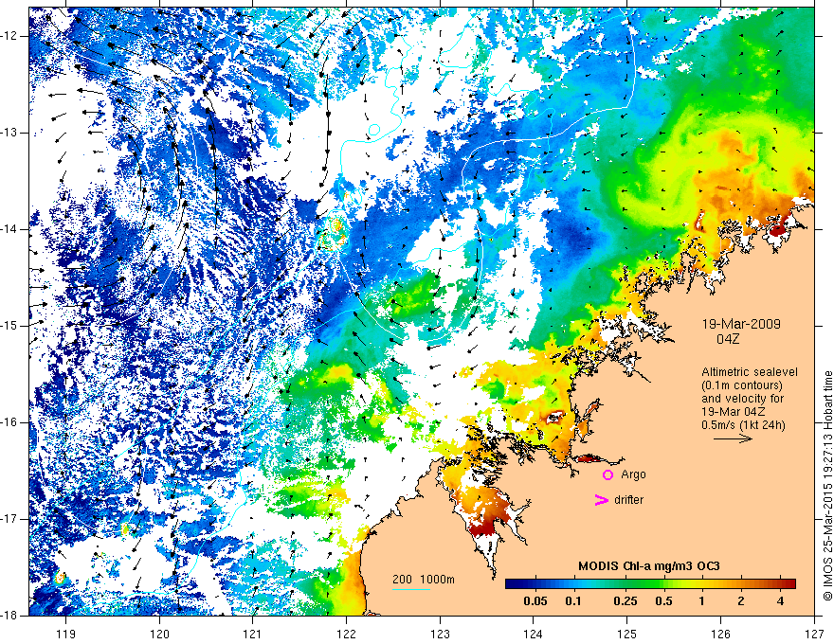Screen dimensions: 834x644
Task: Click the latitude axis label '-13'
Action: pos(9,133)
